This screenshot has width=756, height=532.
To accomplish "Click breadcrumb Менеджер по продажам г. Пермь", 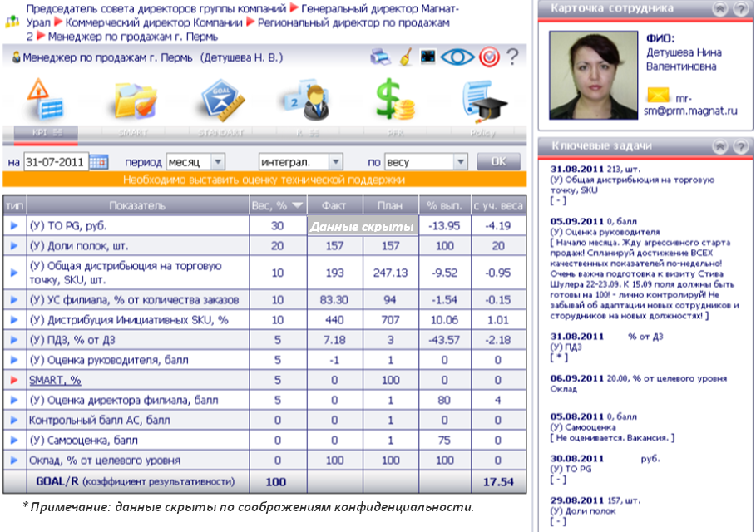I will coord(133,37).
